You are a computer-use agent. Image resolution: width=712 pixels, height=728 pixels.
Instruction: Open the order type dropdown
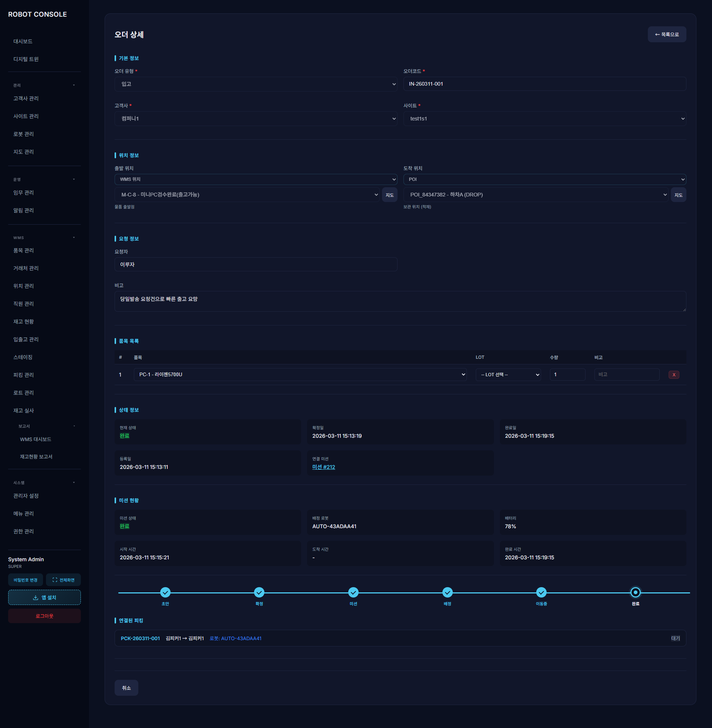[x=256, y=84]
